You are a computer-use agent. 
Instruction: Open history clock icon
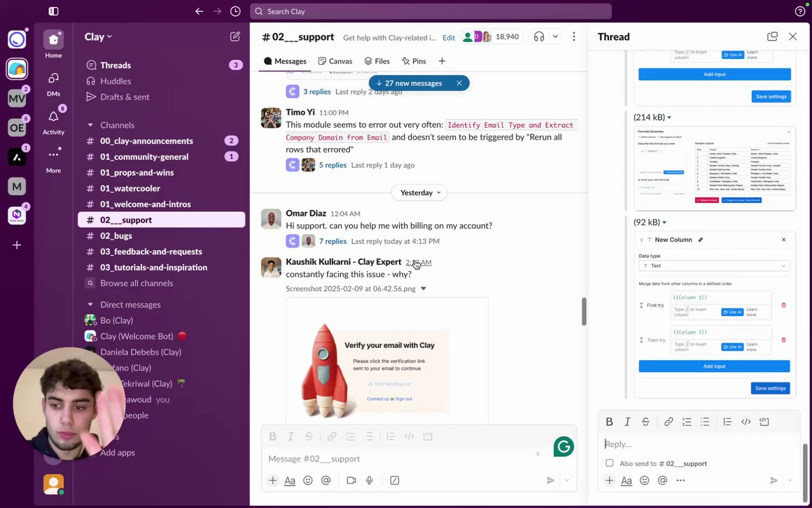pos(235,11)
